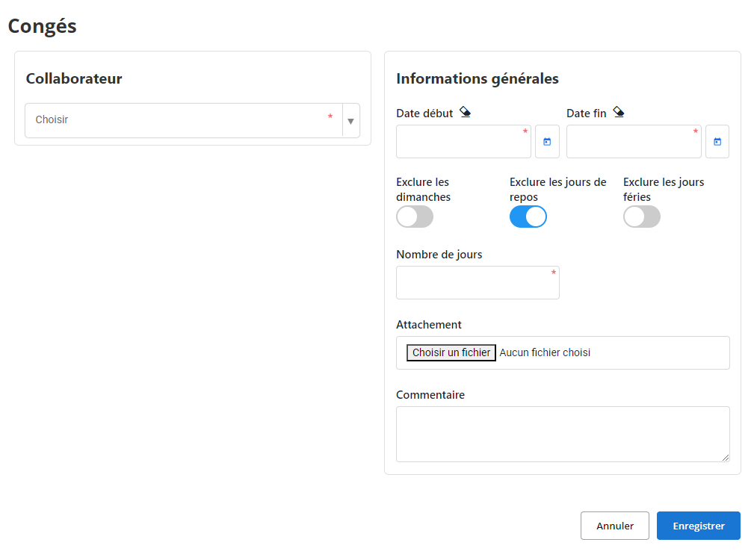Viewport: 754px width, 560px height.
Task: Click the Collaborateur section heading
Action: [74, 78]
